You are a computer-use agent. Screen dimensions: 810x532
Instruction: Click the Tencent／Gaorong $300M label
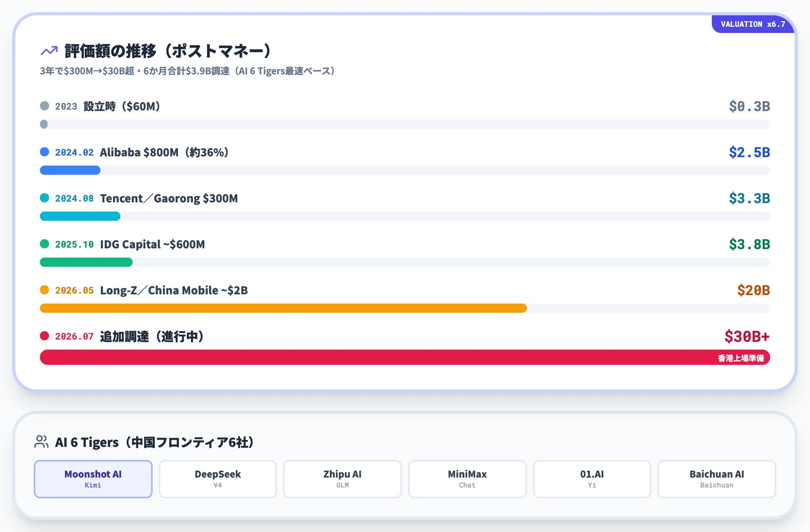pyautogui.click(x=169, y=198)
